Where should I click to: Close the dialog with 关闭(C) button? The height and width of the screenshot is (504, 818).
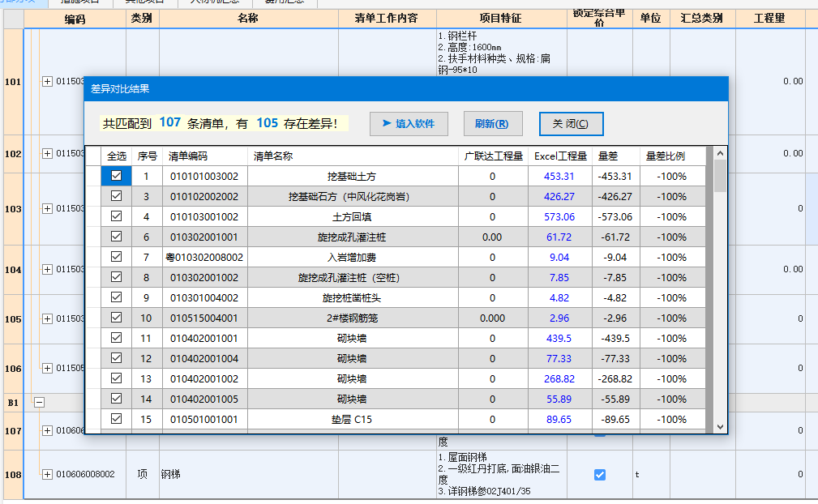[571, 124]
